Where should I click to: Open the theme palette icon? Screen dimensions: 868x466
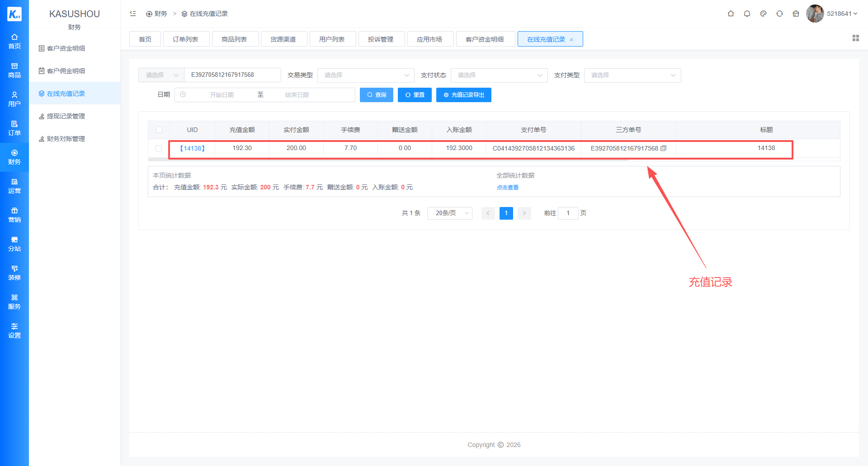763,14
